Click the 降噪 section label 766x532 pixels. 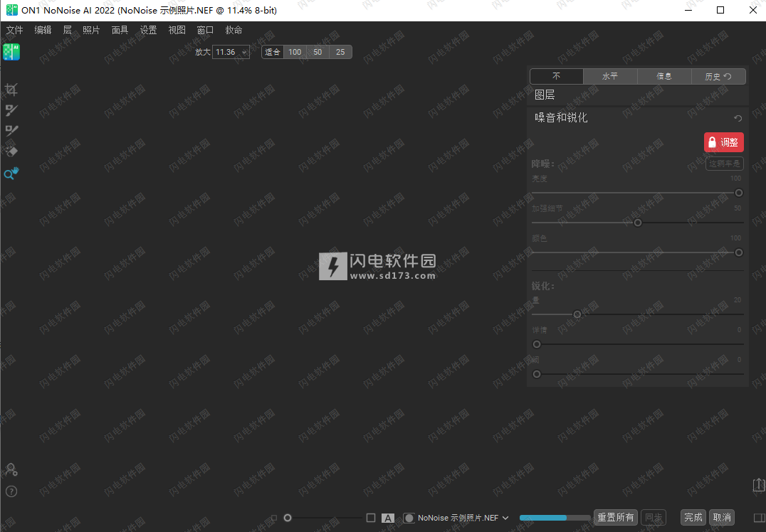[x=542, y=164]
